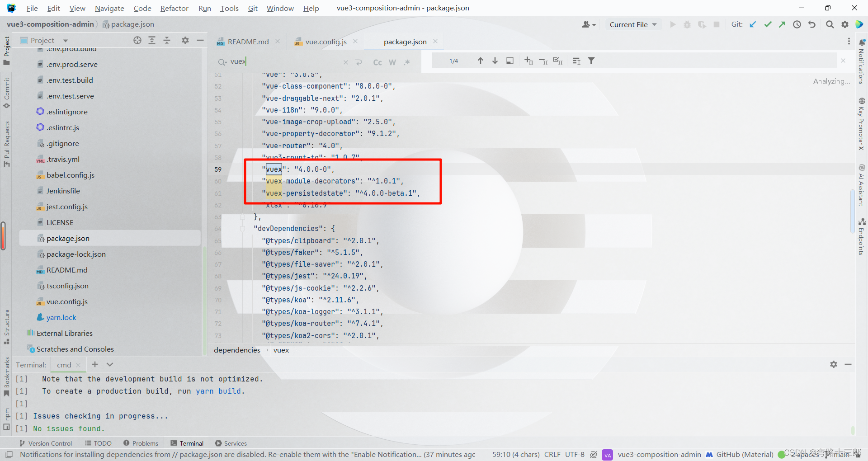Open terminal settings gear icon
The image size is (868, 461).
pyautogui.click(x=834, y=364)
